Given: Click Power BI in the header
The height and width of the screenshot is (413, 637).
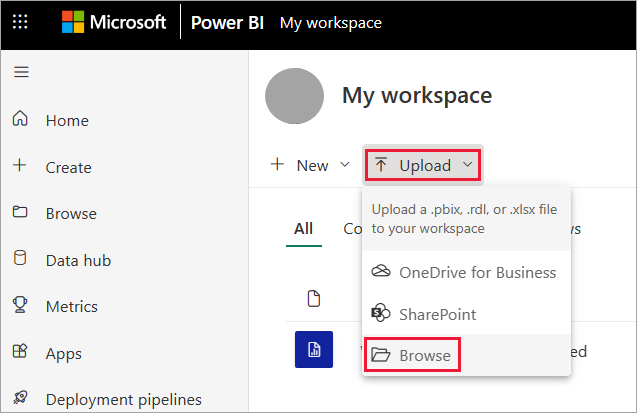Looking at the screenshot, I should point(228,22).
